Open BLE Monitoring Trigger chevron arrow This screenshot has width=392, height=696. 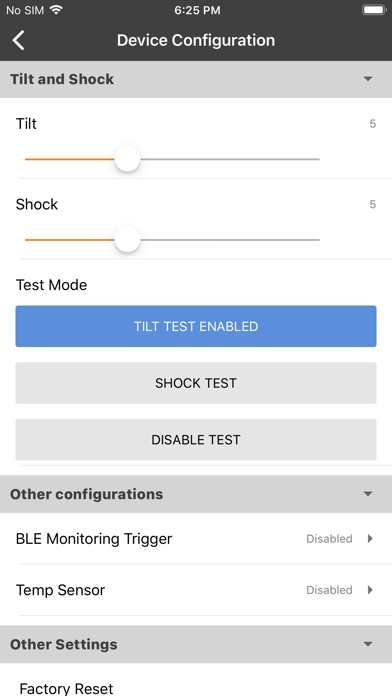370,539
